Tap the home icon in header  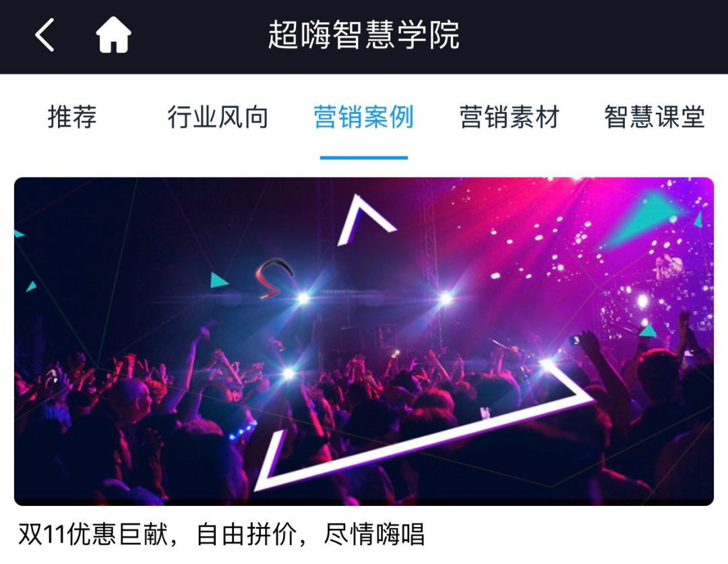point(114,35)
